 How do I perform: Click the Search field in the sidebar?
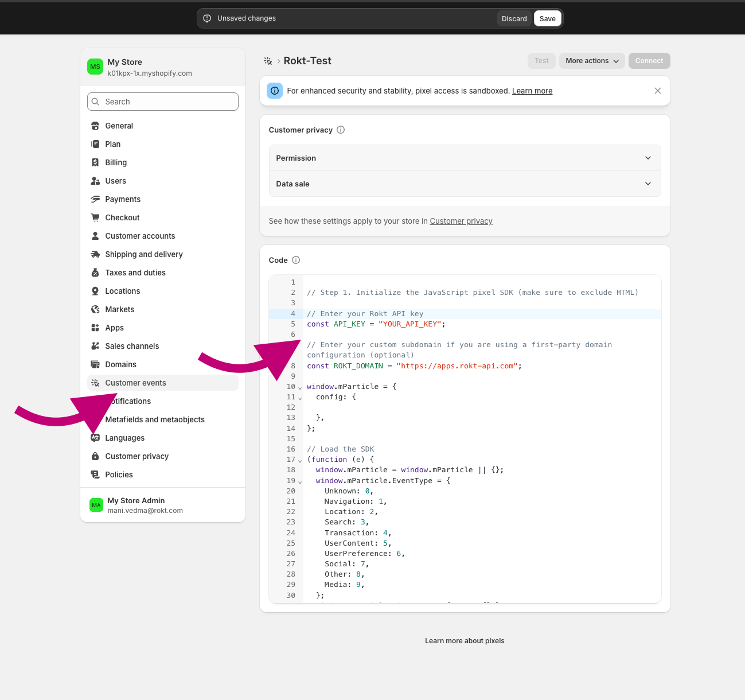tap(162, 102)
